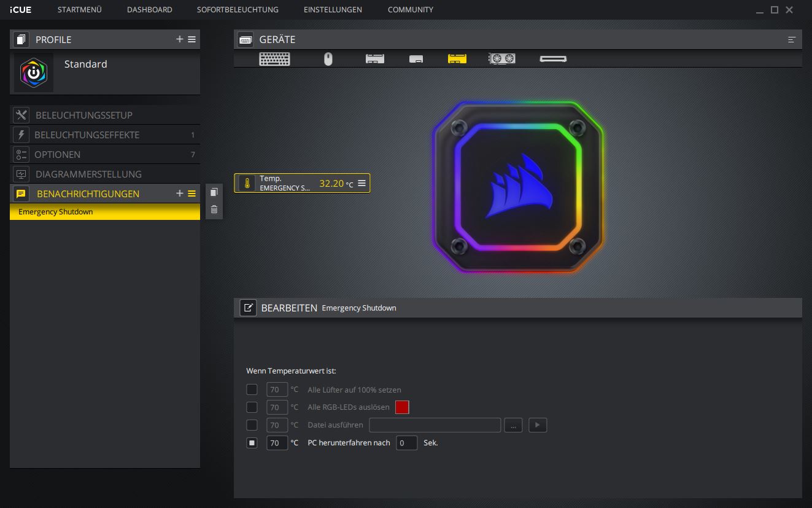
Task: Click the Beleuchtungssetup wrench icon
Action: point(21,115)
